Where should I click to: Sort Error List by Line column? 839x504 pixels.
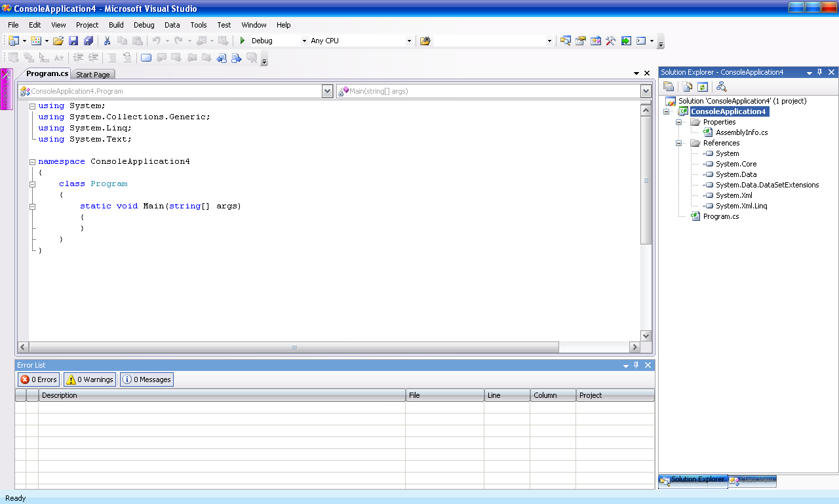(x=507, y=395)
